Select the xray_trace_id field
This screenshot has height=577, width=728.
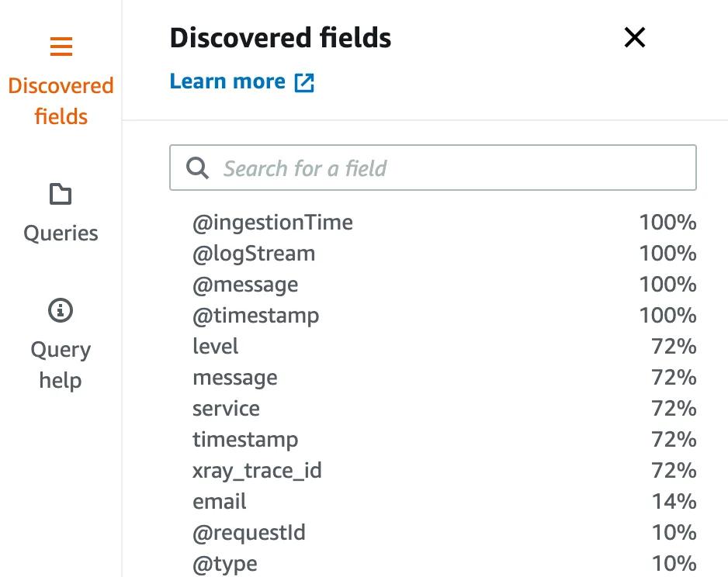point(257,471)
